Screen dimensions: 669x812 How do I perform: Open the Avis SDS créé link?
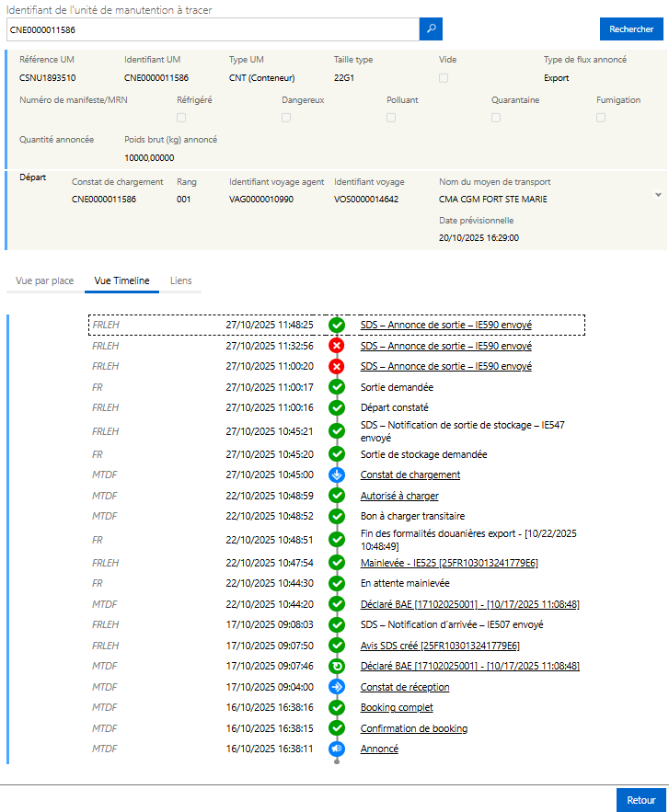[x=439, y=646]
